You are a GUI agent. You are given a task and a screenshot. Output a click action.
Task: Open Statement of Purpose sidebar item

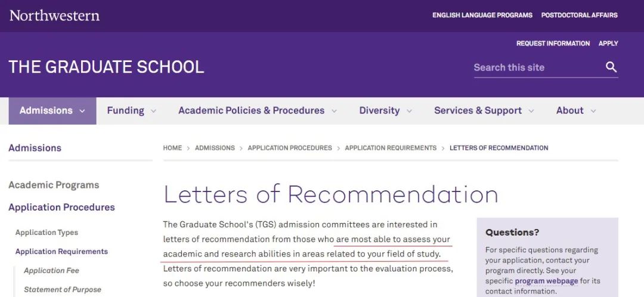coord(63,290)
